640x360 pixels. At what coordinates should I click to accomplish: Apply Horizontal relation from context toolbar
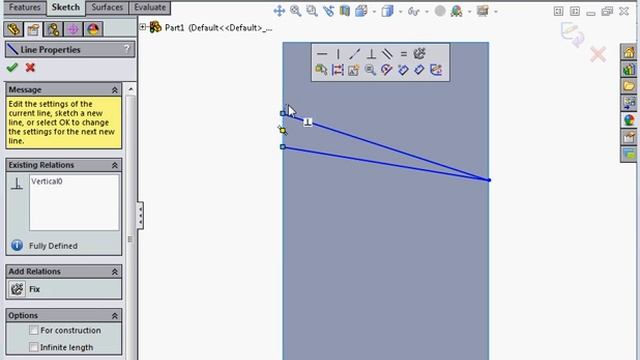coord(322,53)
